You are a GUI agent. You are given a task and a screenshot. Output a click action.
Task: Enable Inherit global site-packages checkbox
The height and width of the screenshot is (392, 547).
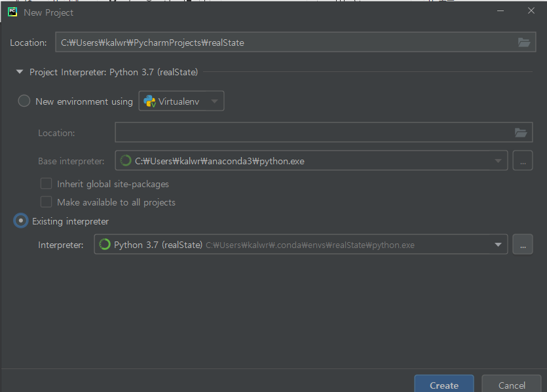46,184
